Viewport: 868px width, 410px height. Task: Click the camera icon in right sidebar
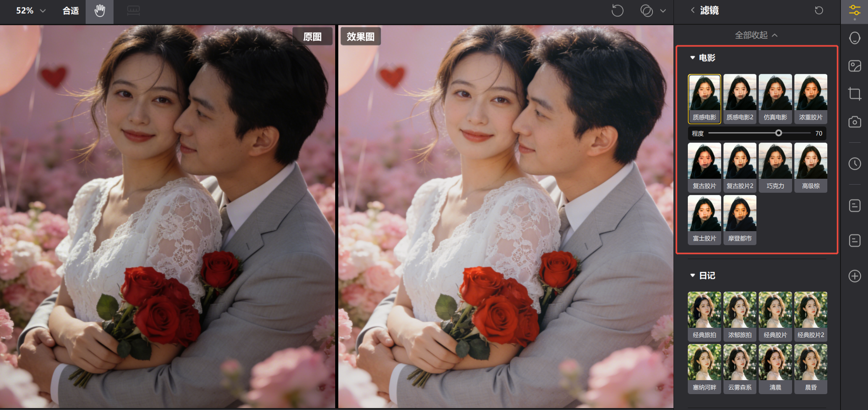click(854, 122)
